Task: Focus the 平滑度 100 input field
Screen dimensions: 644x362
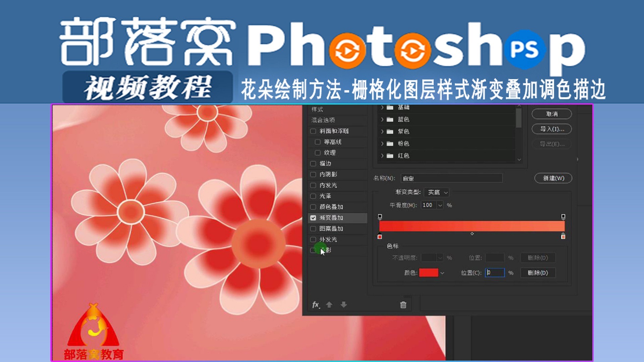Action: point(429,205)
